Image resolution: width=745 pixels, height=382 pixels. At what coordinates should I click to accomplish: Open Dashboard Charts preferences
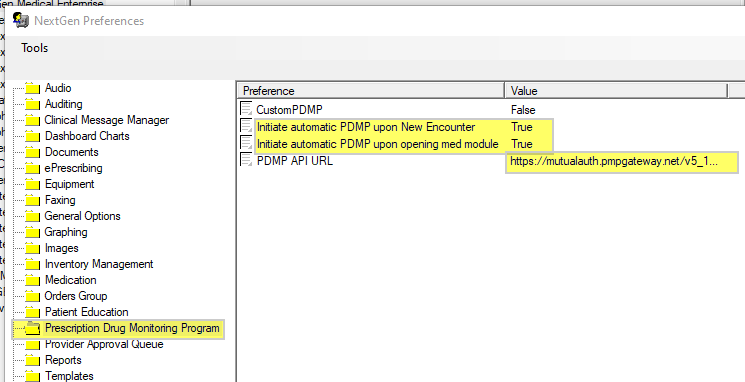point(87,136)
